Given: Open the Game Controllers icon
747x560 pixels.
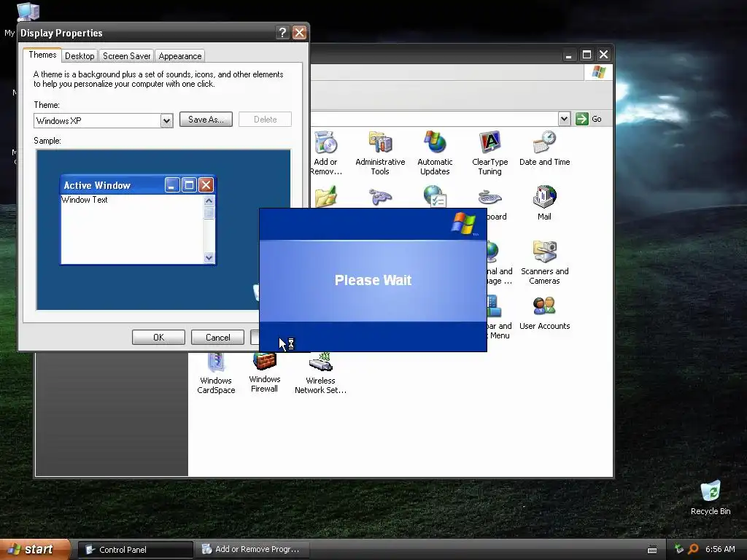Looking at the screenshot, I should [380, 196].
